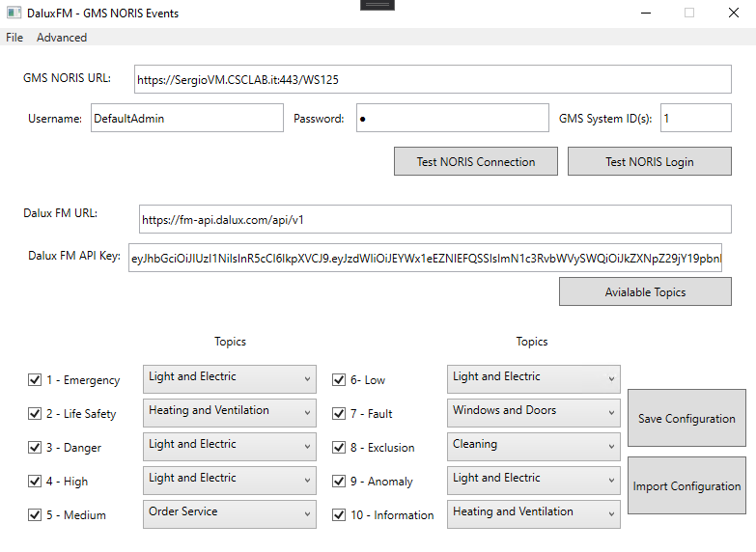The width and height of the screenshot is (756, 552).
Task: Expand the Emergency topic dropdown
Action: coord(229,378)
